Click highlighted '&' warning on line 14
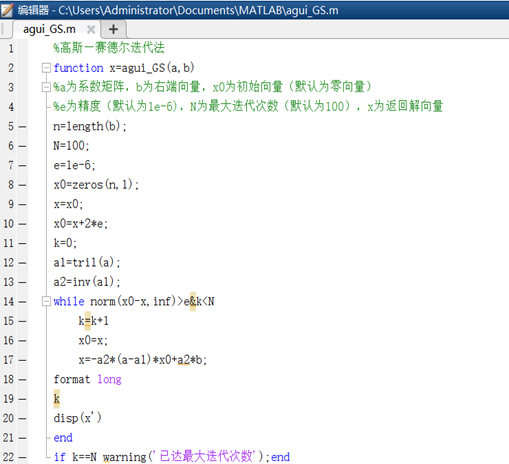This screenshot has width=509, height=464. [x=193, y=301]
